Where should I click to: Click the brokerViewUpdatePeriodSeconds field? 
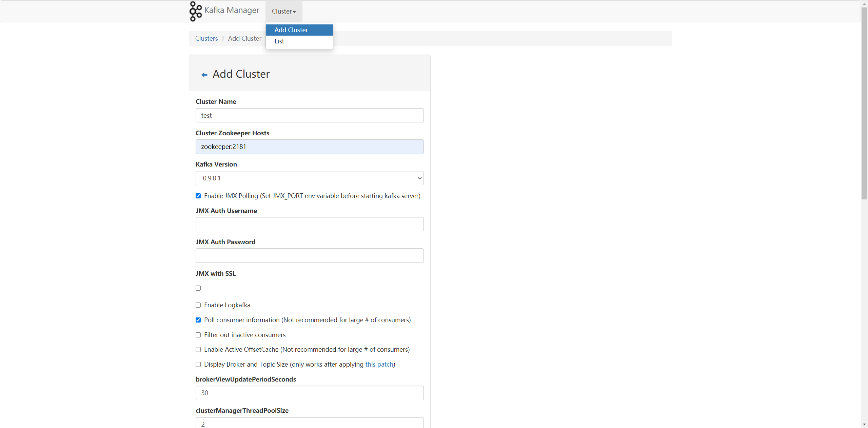point(309,393)
